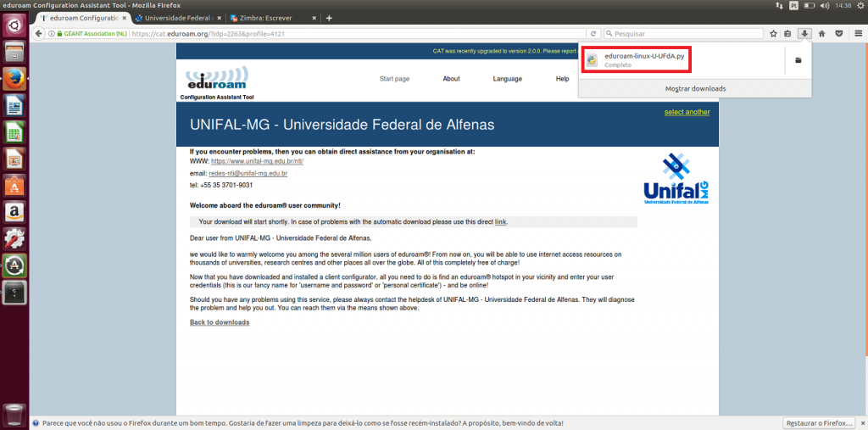Click Mostrar downloads button

pos(695,89)
